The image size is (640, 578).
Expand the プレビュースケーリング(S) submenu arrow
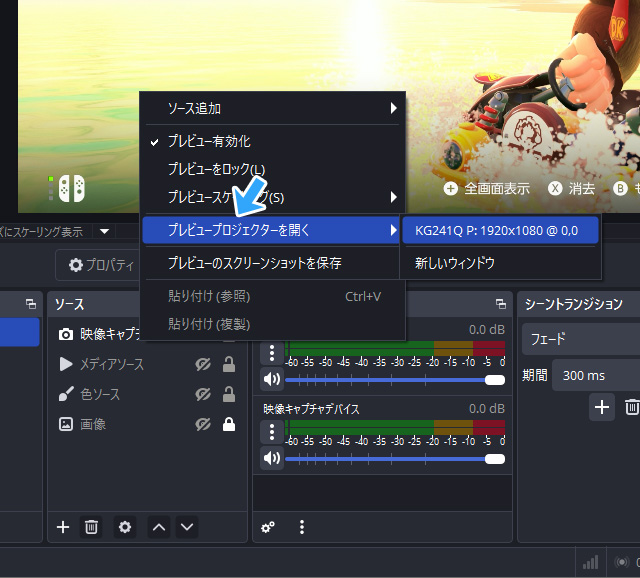[393, 197]
